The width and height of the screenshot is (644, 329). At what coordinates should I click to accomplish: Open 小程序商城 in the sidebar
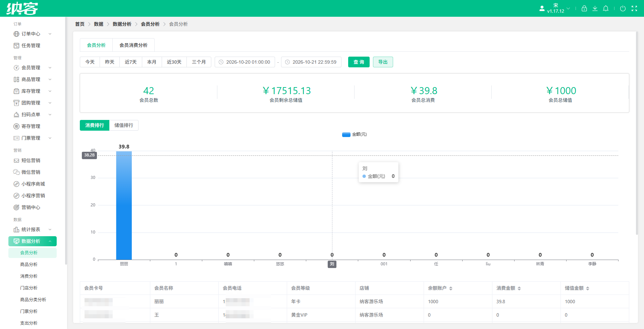click(x=33, y=184)
